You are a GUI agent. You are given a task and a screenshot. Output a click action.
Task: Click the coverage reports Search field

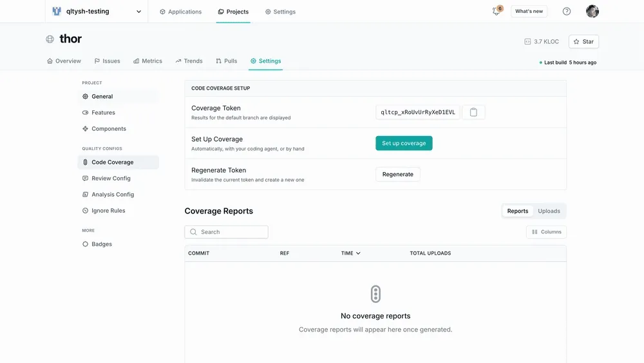pyautogui.click(x=226, y=232)
